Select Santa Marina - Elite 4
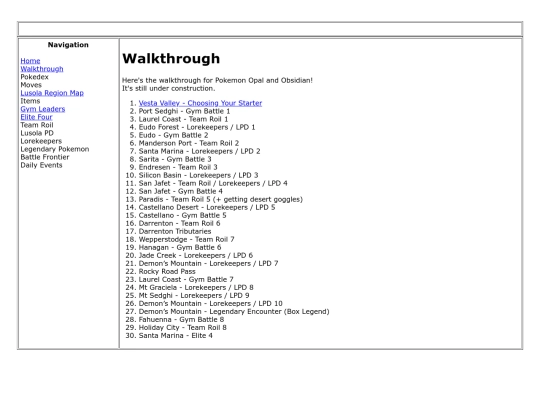 pos(176,335)
